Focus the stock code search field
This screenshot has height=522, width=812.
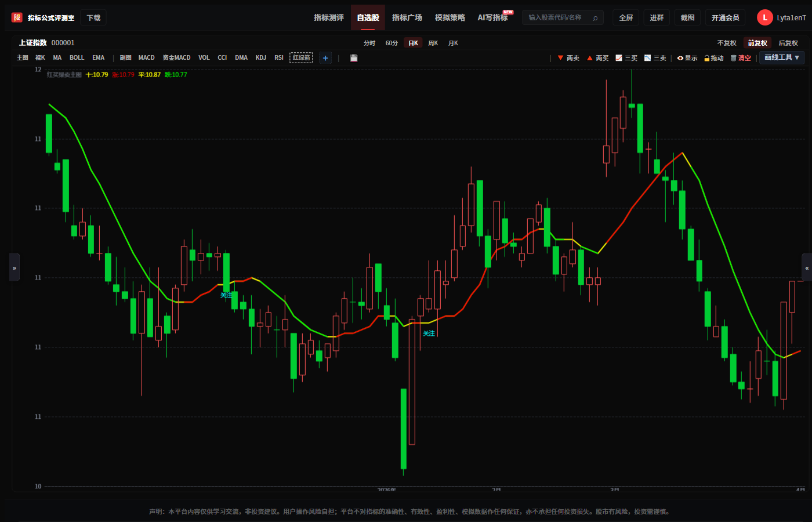(x=563, y=18)
